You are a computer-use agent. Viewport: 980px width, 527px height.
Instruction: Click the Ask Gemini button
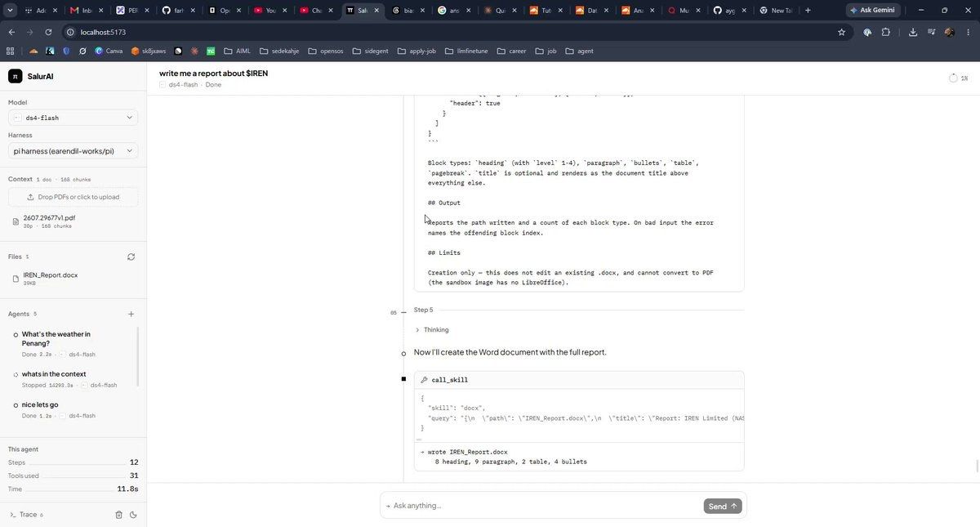tap(873, 11)
